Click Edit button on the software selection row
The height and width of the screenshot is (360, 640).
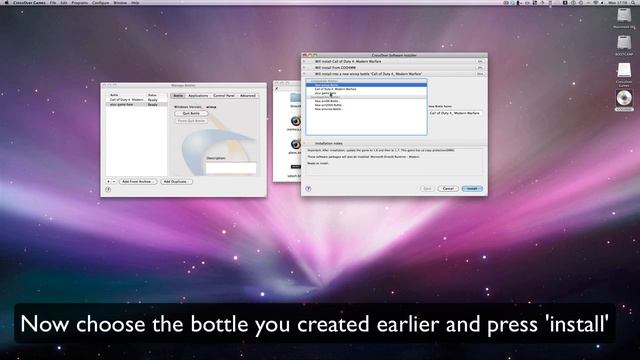[x=480, y=61]
